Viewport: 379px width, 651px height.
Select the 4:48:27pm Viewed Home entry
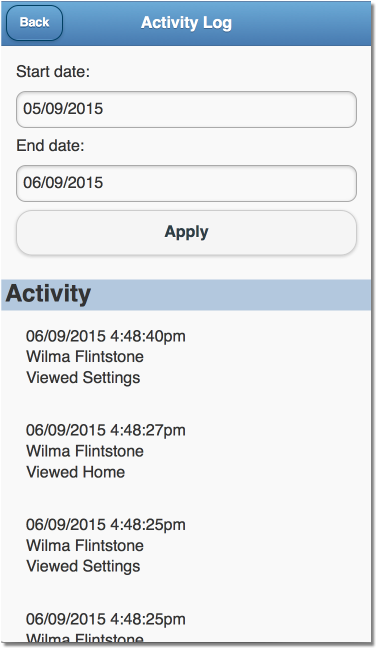tap(186, 451)
